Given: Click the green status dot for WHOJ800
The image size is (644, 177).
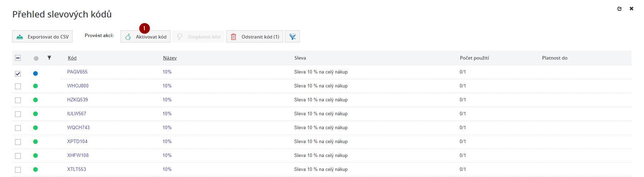Looking at the screenshot, I should [x=35, y=86].
